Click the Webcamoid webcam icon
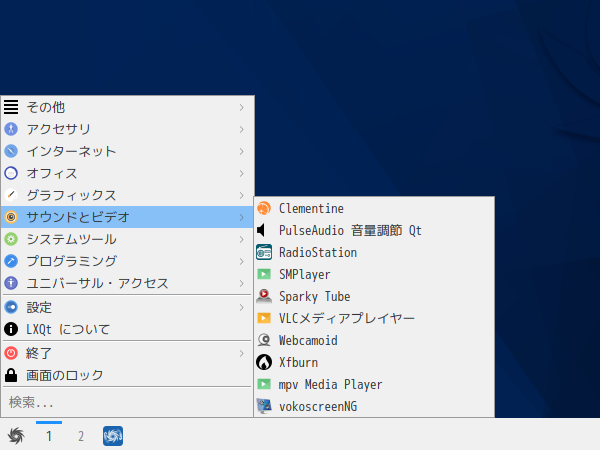The image size is (600, 450). tap(264, 340)
